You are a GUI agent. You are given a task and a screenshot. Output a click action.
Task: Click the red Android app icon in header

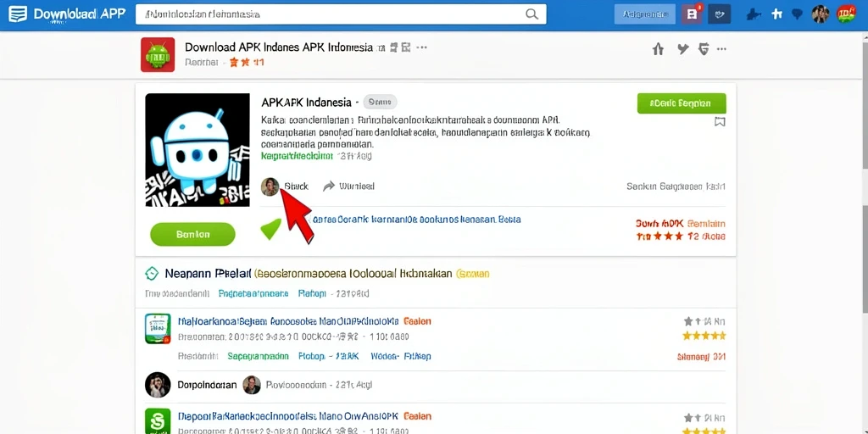158,54
